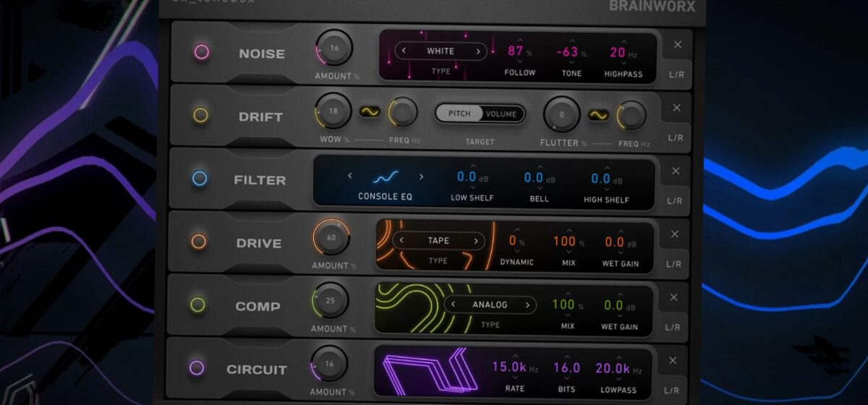Click L/R channel button on CIRCUIT

(673, 391)
